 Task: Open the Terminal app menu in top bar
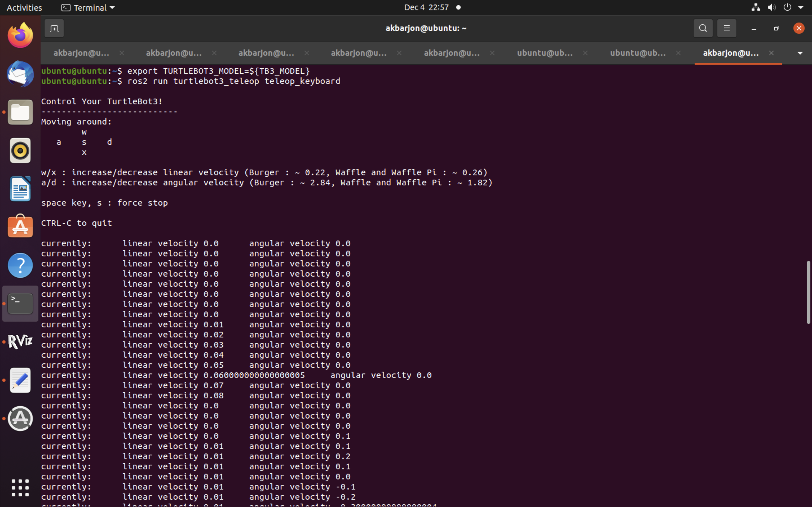click(x=88, y=7)
